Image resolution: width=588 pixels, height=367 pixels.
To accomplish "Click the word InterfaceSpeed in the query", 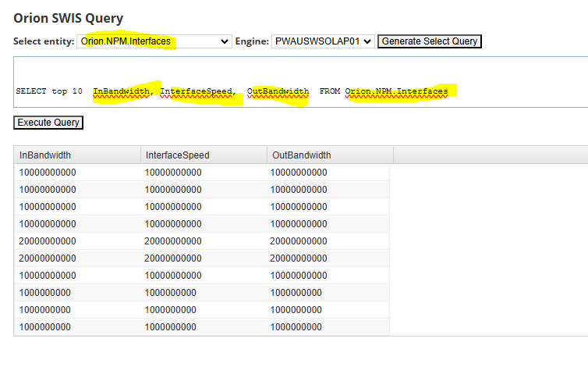I will click(196, 91).
